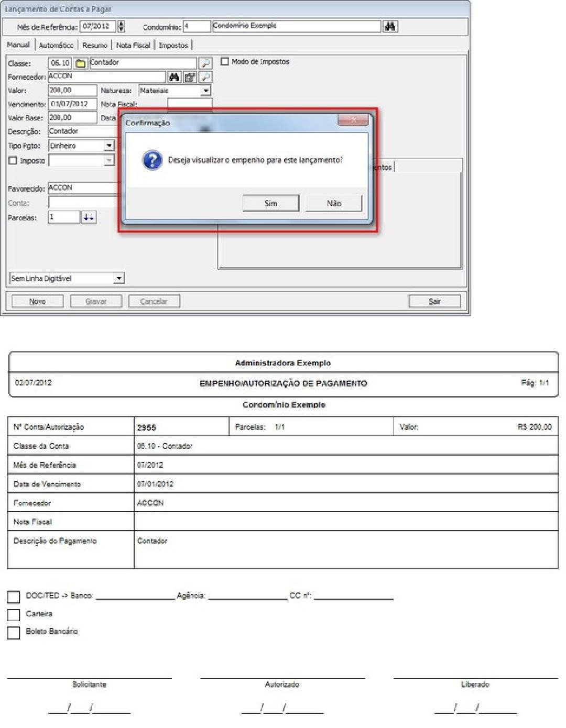Viewport: 566px width, 728px height.
Task: Click the Autorizado signature line label
Action: pyautogui.click(x=282, y=685)
